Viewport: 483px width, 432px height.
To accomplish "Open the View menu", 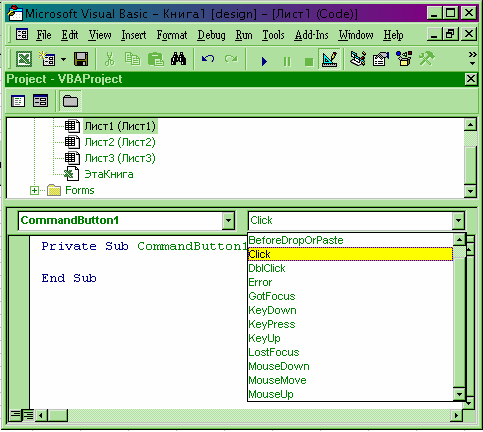I will click(100, 35).
